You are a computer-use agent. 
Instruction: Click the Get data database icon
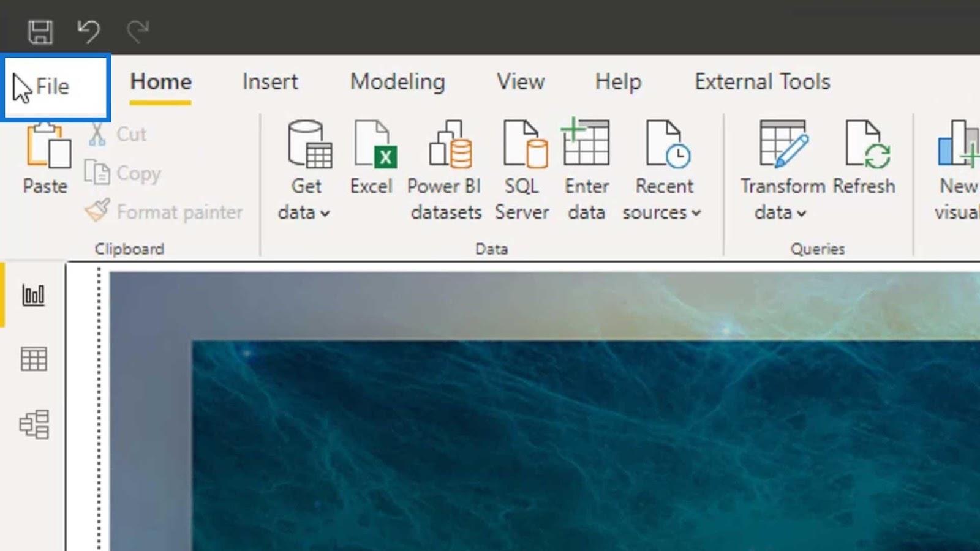[x=310, y=144]
